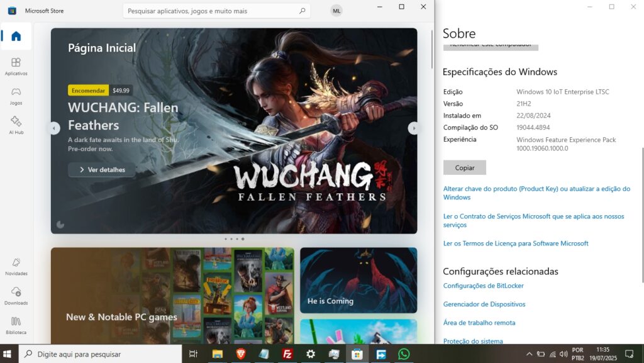The width and height of the screenshot is (644, 363).
Task: Click the taskbar search box
Action: [x=100, y=354]
